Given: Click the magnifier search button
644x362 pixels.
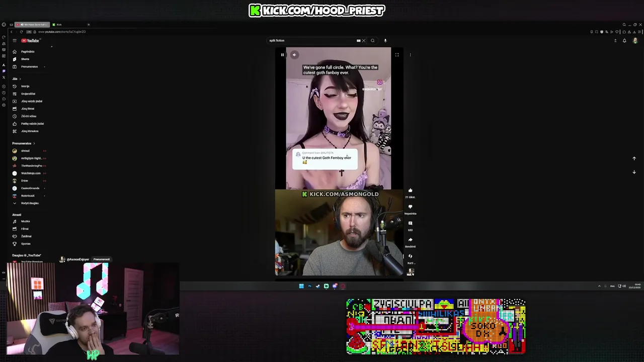Looking at the screenshot, I should tap(372, 41).
